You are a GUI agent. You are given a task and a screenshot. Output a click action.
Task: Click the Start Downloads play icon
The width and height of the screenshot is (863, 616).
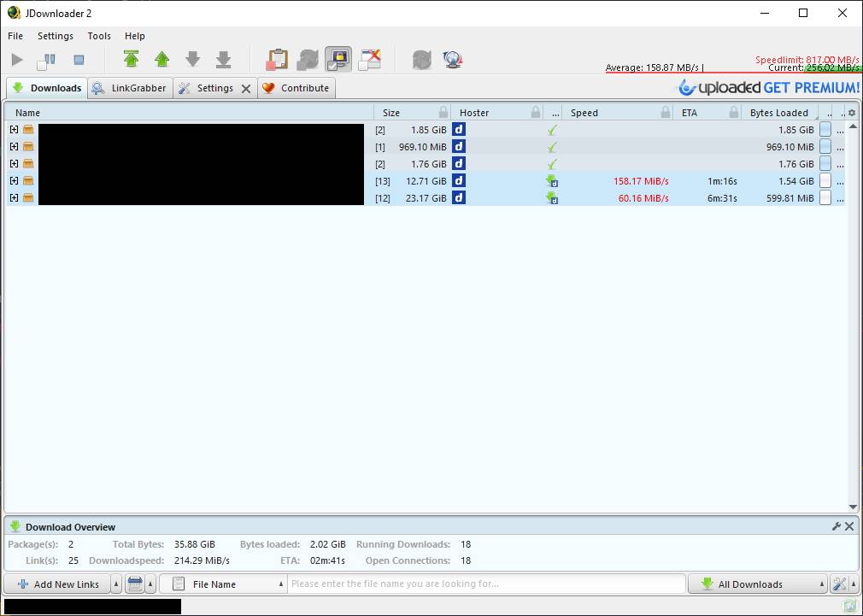(x=17, y=60)
